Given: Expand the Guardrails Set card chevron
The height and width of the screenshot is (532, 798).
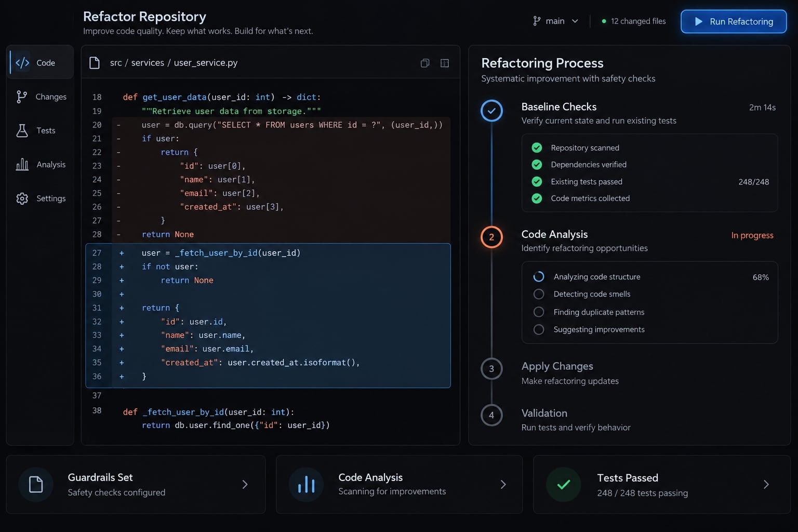Looking at the screenshot, I should 245,484.
